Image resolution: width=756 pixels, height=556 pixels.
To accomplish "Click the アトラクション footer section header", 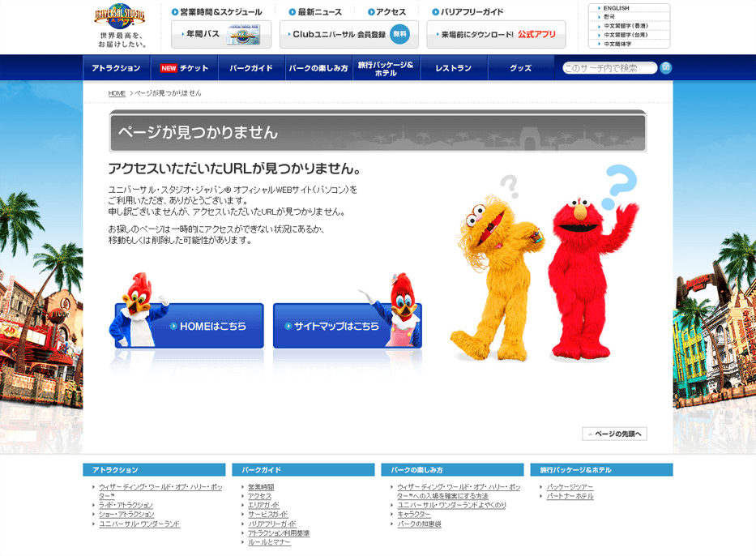I will 154,470.
